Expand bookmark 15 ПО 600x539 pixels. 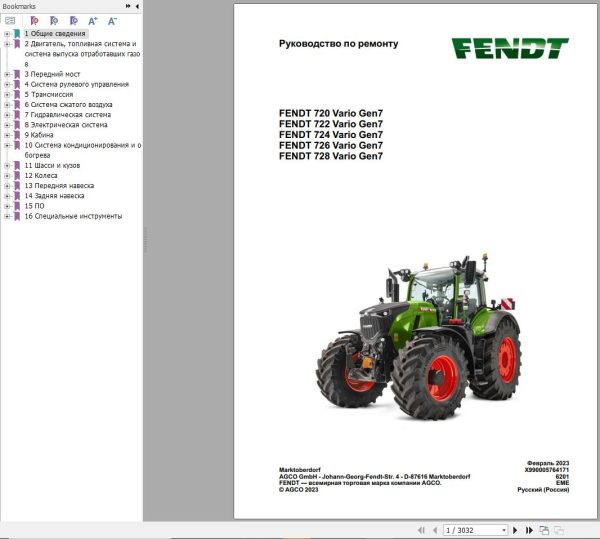(7, 206)
